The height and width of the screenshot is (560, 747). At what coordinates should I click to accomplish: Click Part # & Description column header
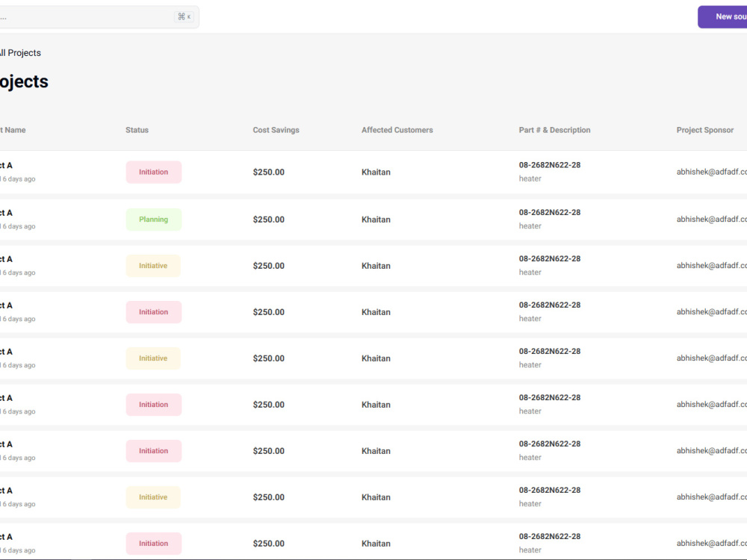[x=554, y=130]
